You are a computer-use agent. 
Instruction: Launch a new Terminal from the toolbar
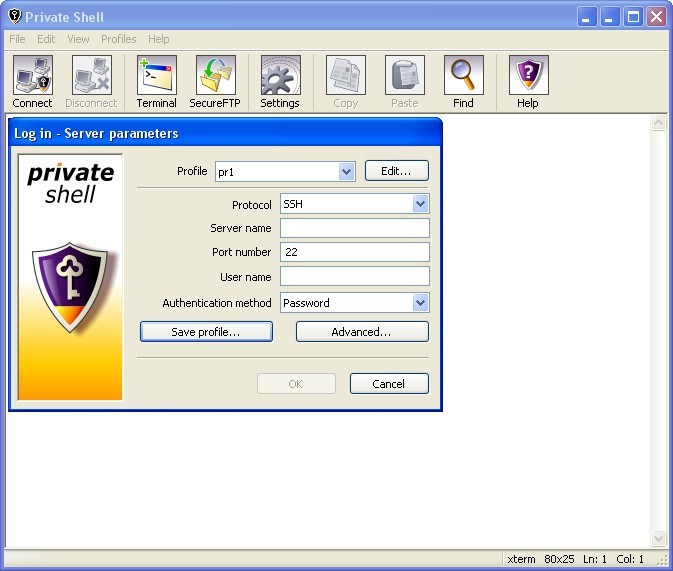click(157, 82)
